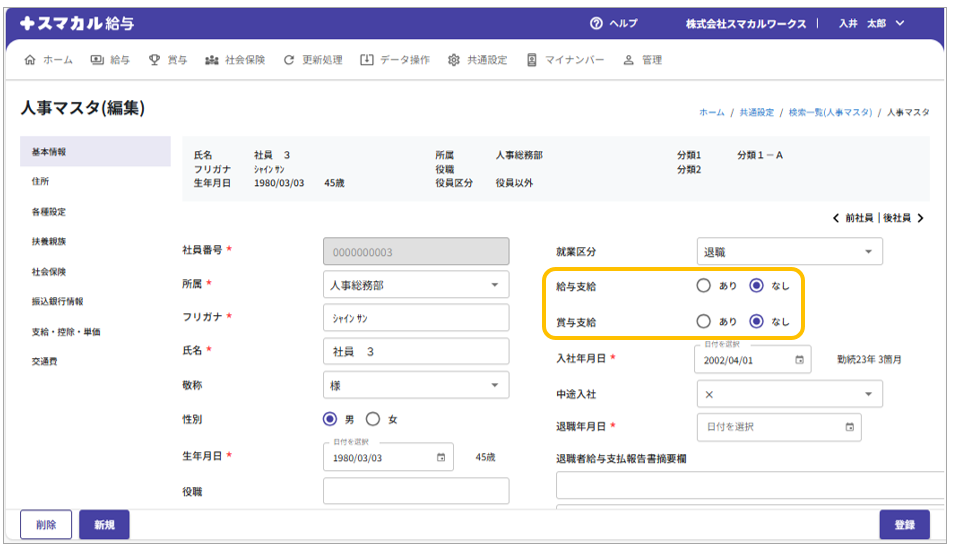Open calendar picker for 生年月日
The width and height of the screenshot is (954, 551).
(x=441, y=458)
